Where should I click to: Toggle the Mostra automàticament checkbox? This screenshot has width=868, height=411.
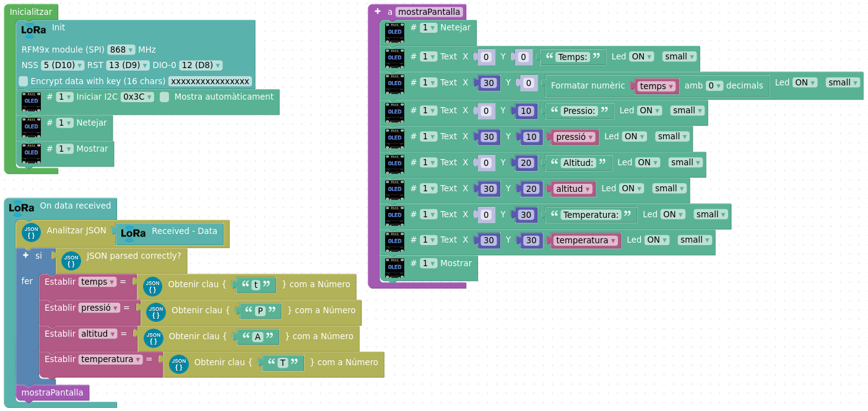tap(165, 97)
